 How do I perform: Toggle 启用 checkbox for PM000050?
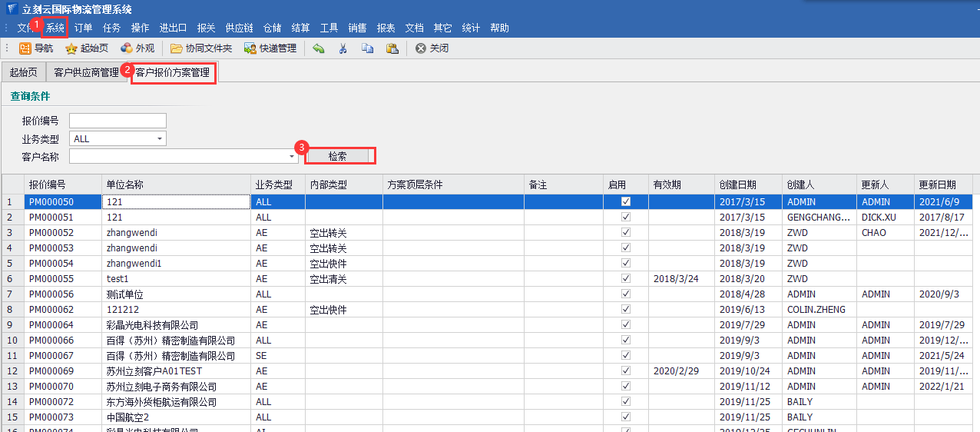pos(626,201)
